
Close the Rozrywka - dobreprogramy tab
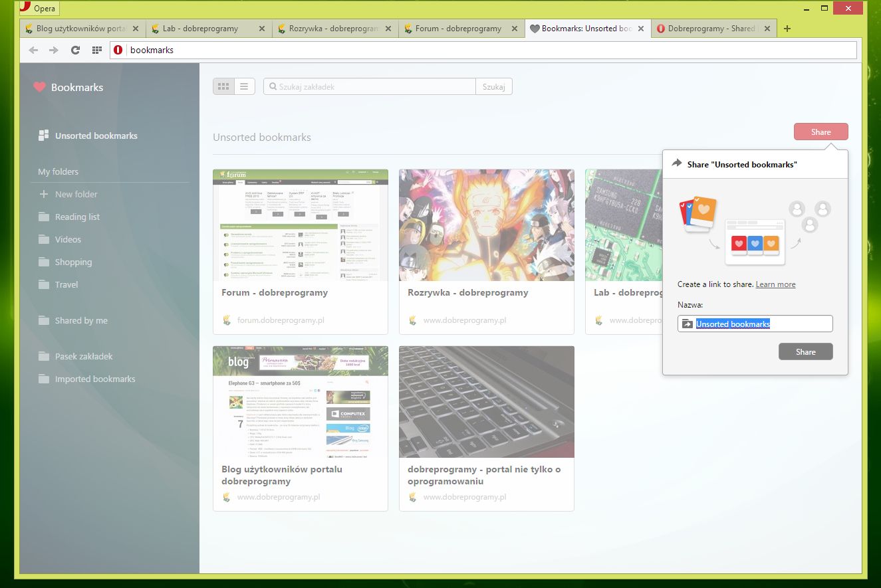(388, 29)
